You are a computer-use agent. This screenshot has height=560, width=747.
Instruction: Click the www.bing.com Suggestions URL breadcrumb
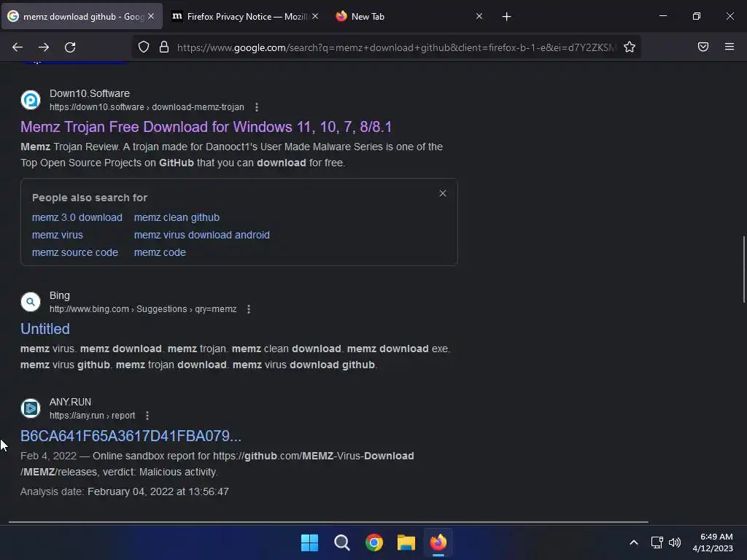coord(143,309)
